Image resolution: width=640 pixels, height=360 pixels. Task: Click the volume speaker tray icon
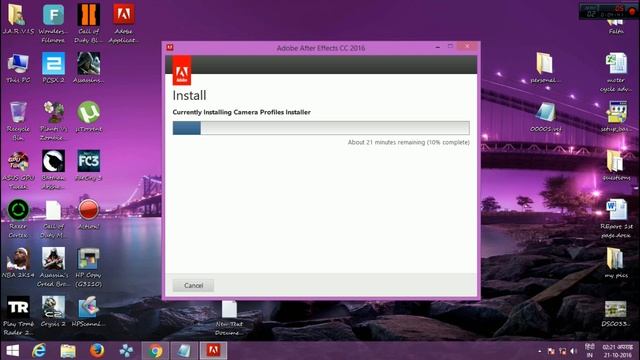click(573, 351)
